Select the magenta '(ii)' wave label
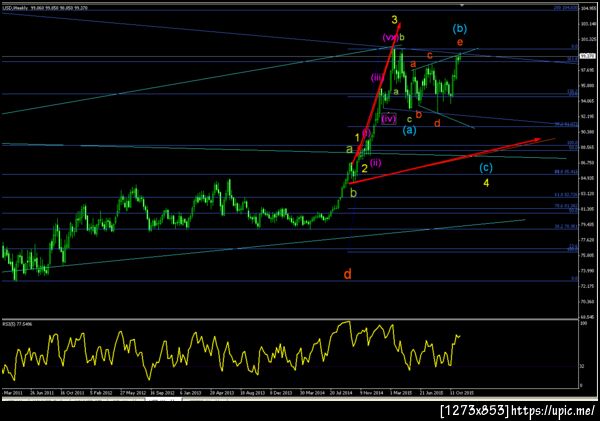 376,163
